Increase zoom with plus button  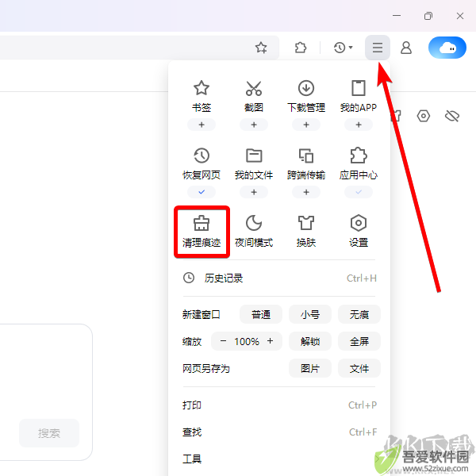click(270, 341)
